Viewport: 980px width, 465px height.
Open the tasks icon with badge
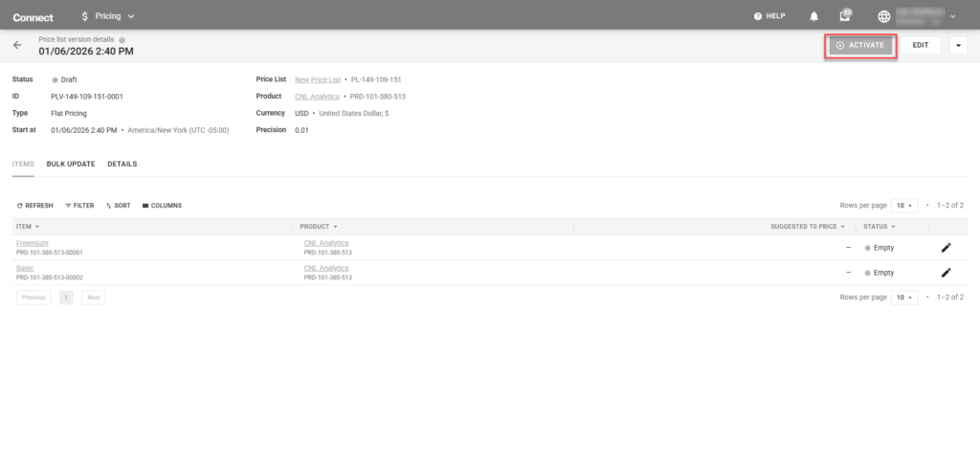click(845, 16)
